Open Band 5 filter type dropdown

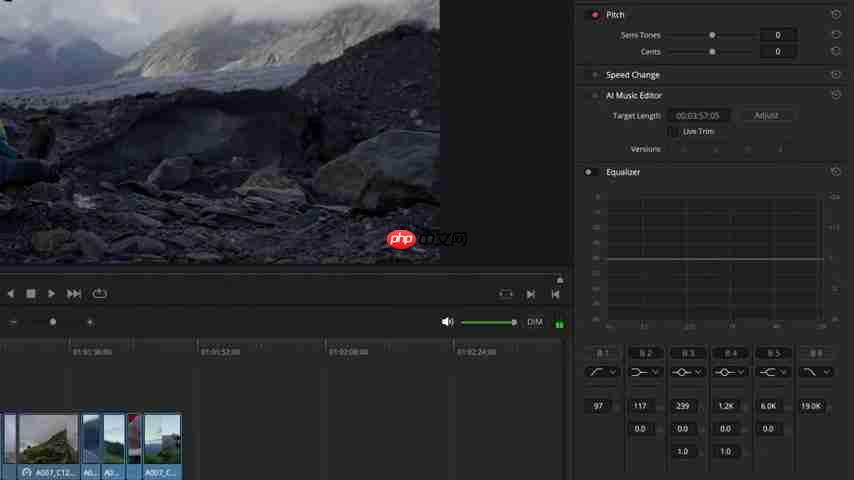tap(773, 372)
